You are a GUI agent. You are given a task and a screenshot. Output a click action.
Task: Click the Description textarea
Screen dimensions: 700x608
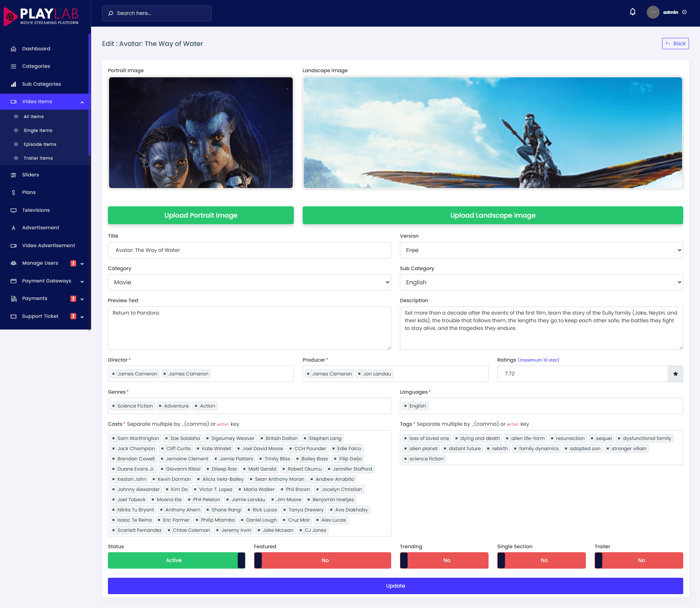tap(541, 328)
